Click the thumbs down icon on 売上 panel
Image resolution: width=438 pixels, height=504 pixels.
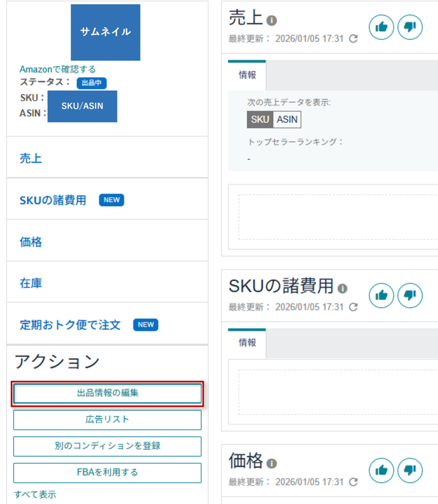[x=409, y=28]
